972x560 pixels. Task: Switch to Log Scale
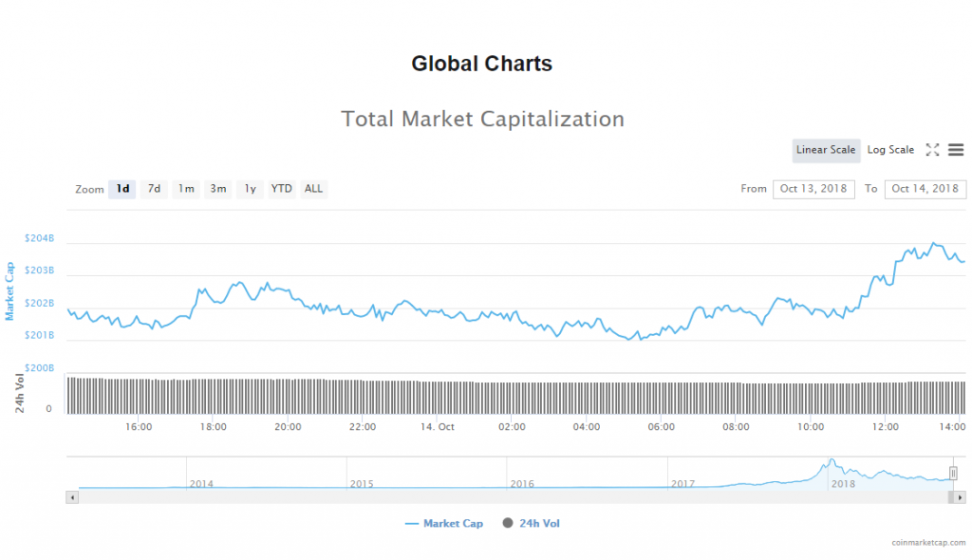(890, 150)
